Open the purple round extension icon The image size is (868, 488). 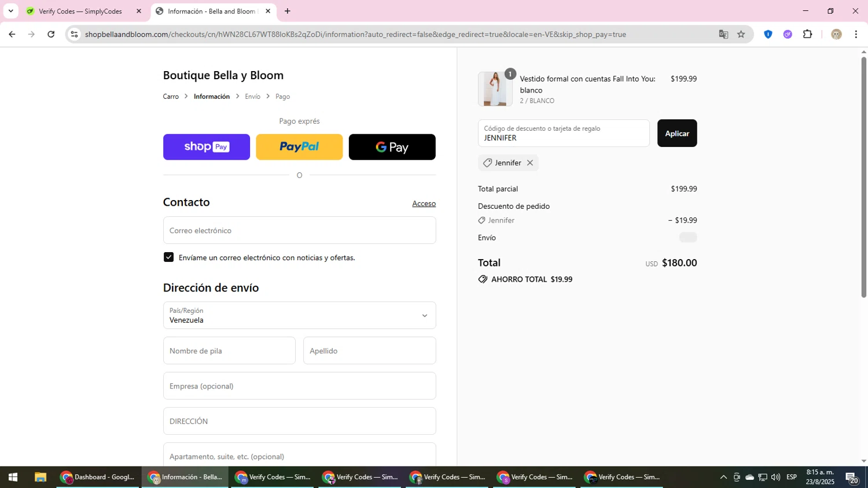click(788, 34)
